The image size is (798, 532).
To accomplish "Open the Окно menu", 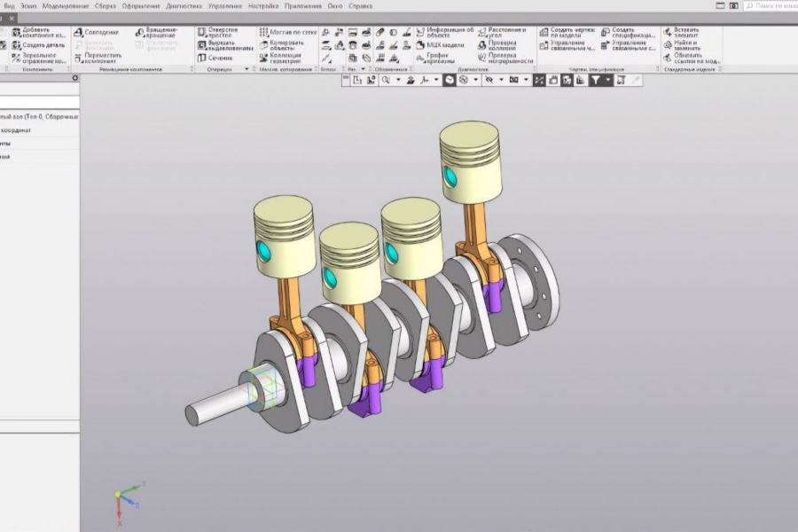I will pos(335,6).
